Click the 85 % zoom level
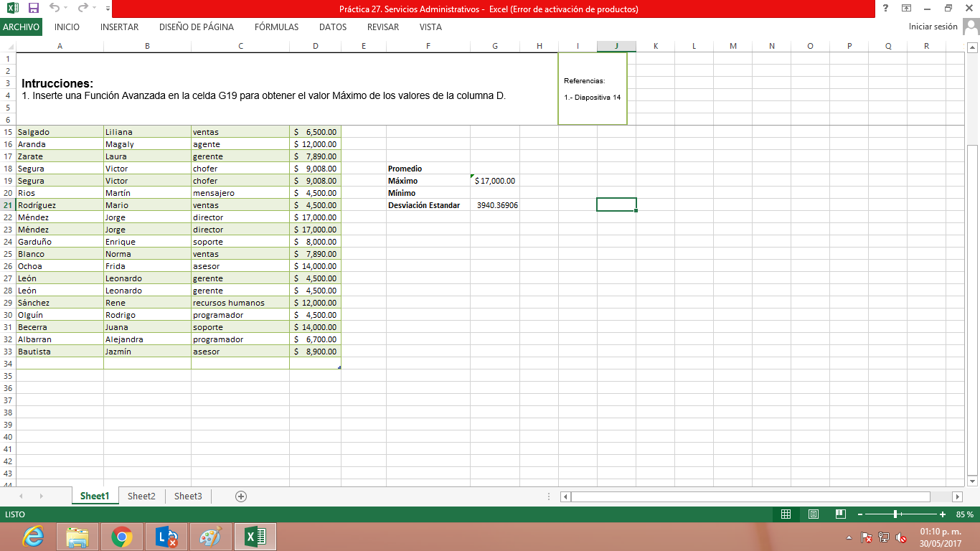 [964, 514]
